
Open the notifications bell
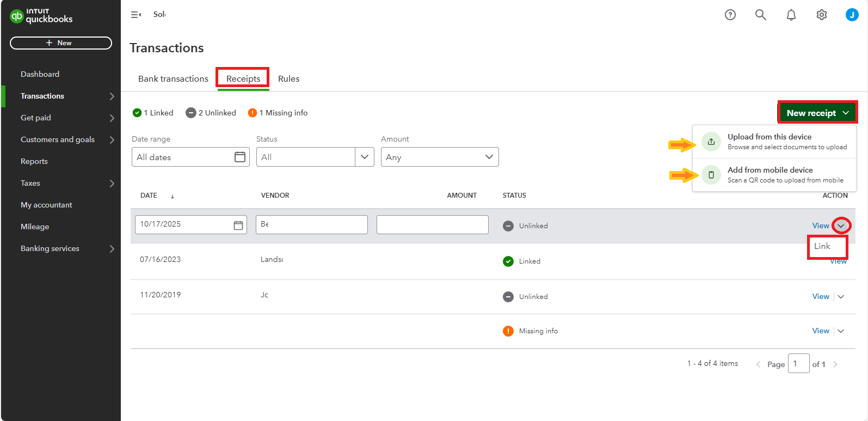[791, 15]
